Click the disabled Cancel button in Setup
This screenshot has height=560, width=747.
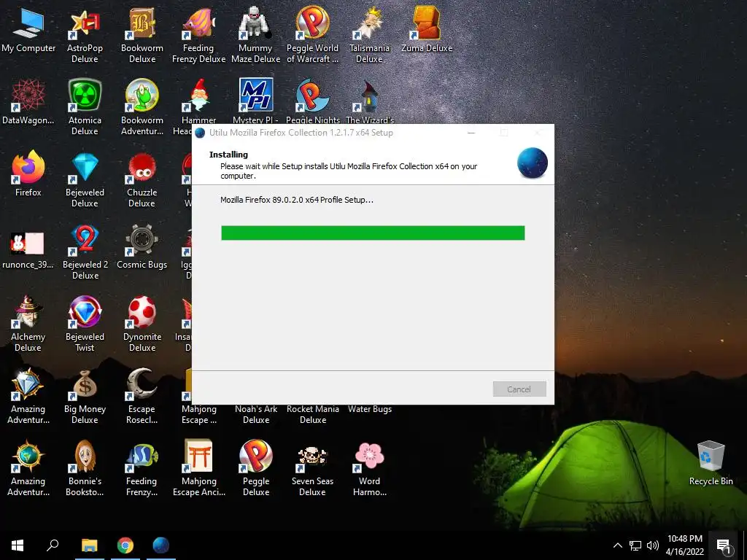click(x=519, y=389)
